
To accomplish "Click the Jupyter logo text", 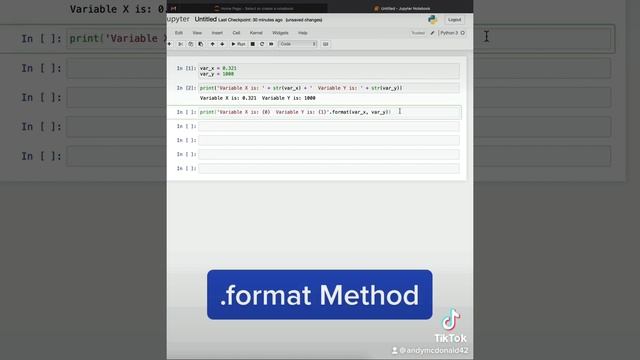I will tap(178, 19).
